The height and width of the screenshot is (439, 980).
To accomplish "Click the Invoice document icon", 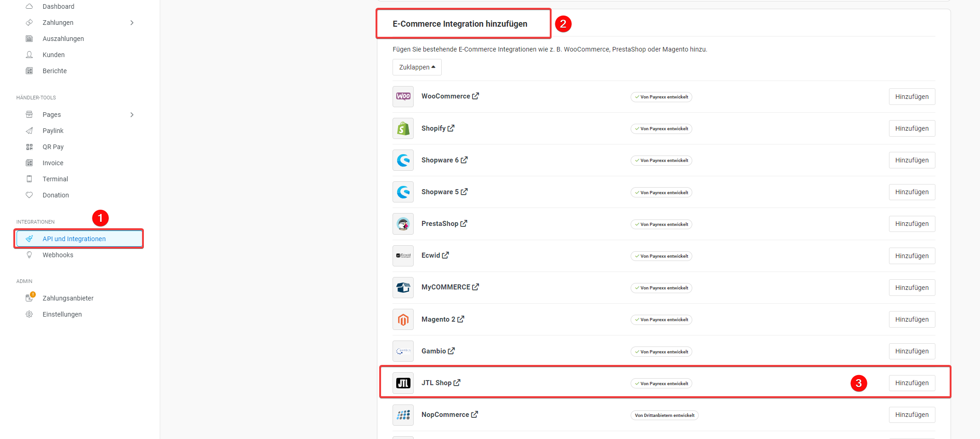I will click(29, 163).
